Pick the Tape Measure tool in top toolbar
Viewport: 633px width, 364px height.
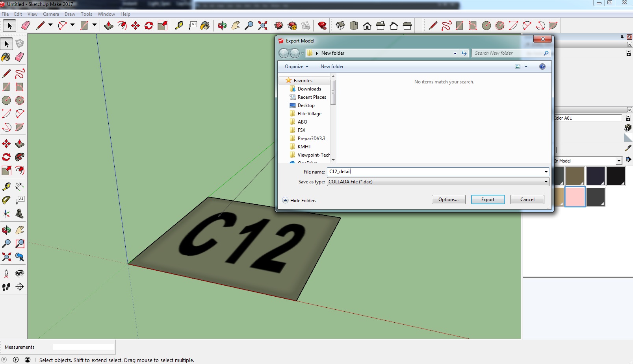coord(179,26)
